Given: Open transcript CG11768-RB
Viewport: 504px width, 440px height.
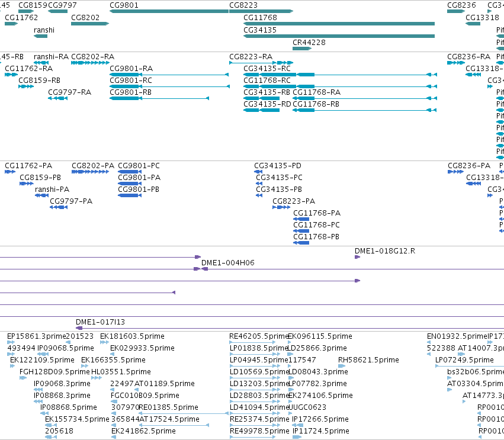Looking at the screenshot, I should point(316,104).
